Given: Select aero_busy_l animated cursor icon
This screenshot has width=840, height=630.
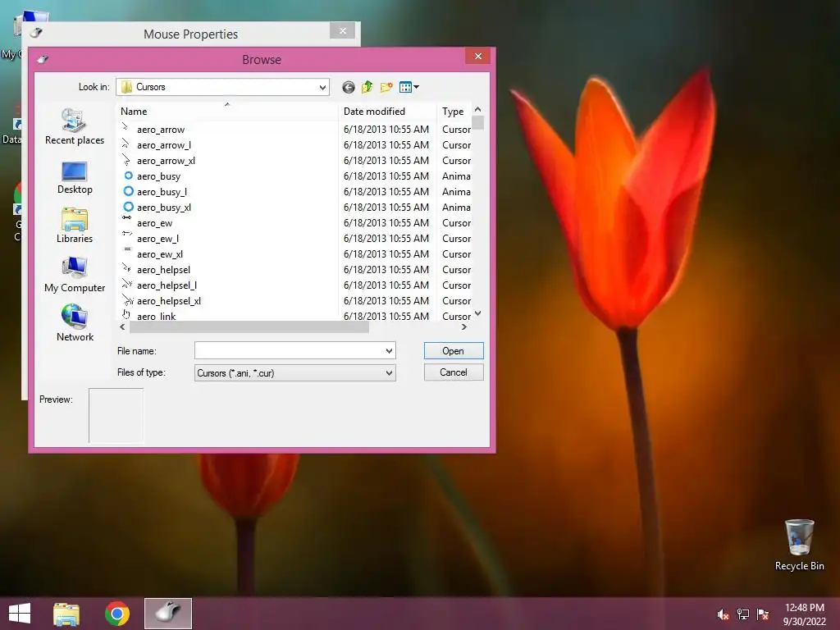Looking at the screenshot, I should pos(128,191).
